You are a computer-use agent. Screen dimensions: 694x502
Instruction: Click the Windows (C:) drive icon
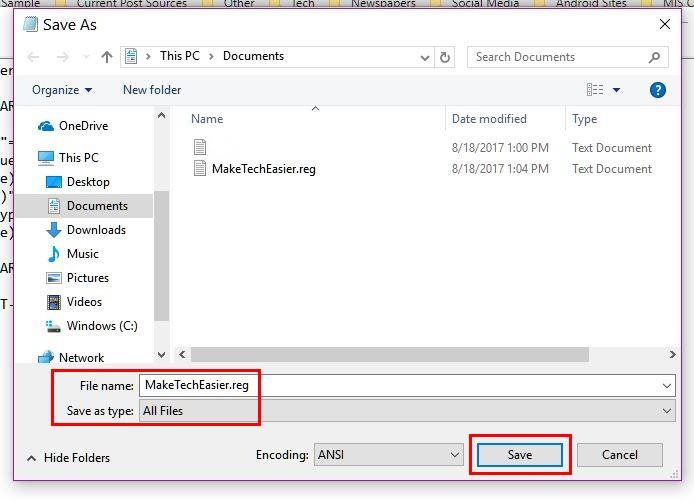coord(53,327)
